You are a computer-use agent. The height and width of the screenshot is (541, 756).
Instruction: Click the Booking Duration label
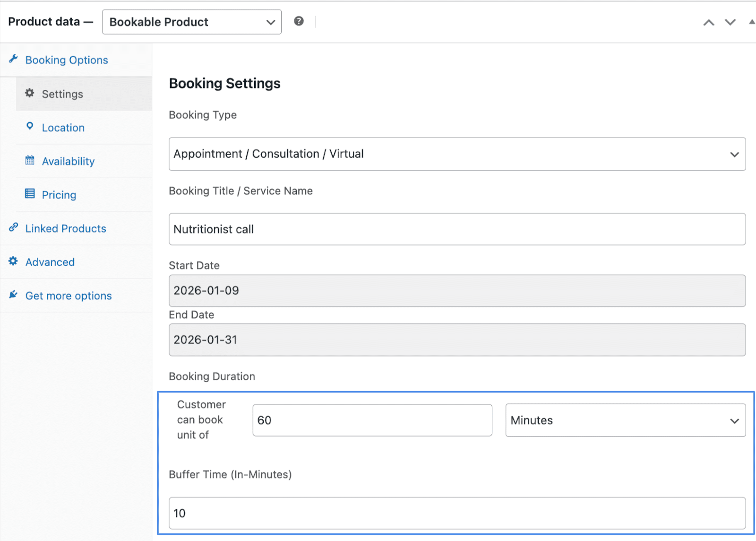point(212,376)
